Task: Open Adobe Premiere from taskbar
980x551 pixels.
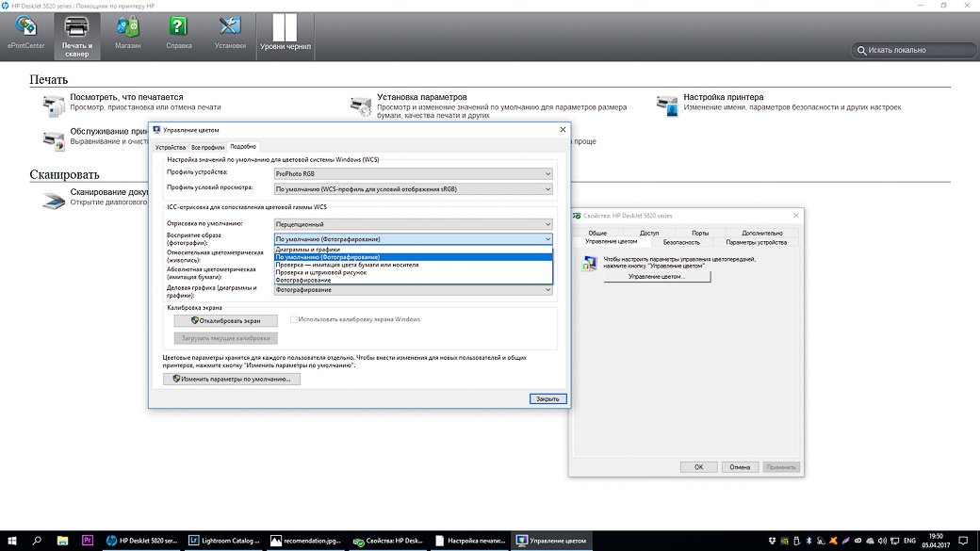Action: coord(88,541)
